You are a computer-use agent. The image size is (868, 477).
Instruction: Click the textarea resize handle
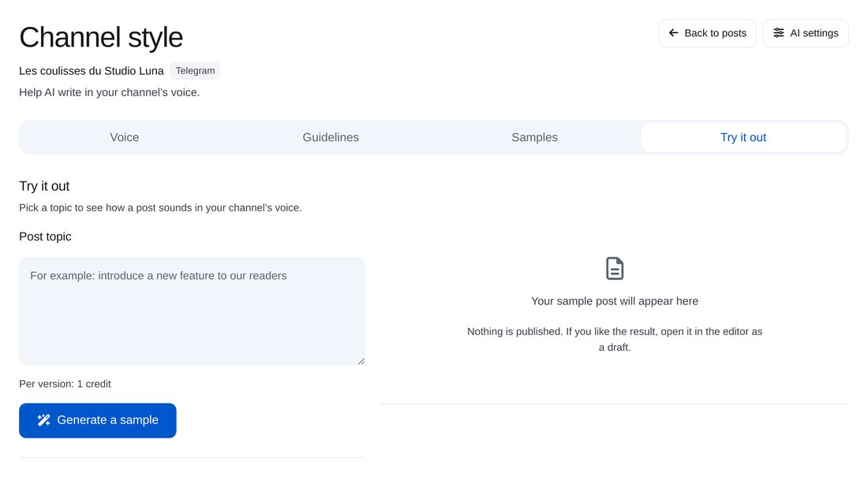[x=361, y=361]
